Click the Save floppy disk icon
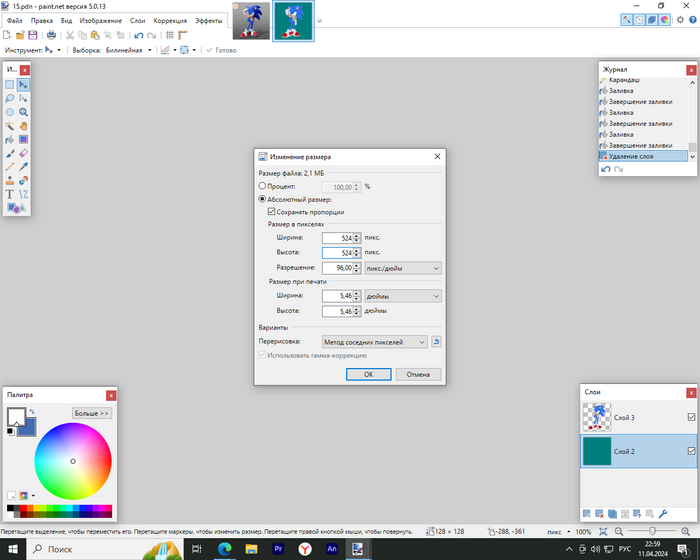700x560 pixels. click(x=33, y=35)
